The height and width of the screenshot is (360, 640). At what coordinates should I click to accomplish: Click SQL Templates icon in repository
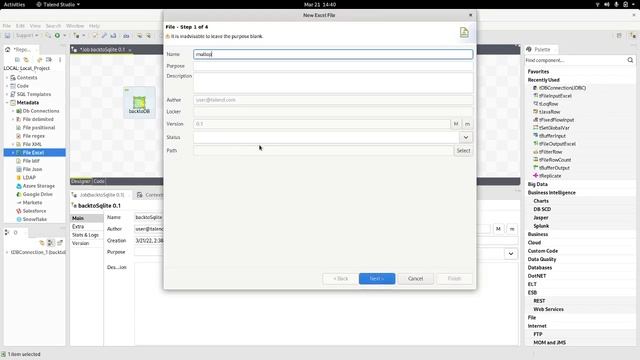(x=13, y=94)
